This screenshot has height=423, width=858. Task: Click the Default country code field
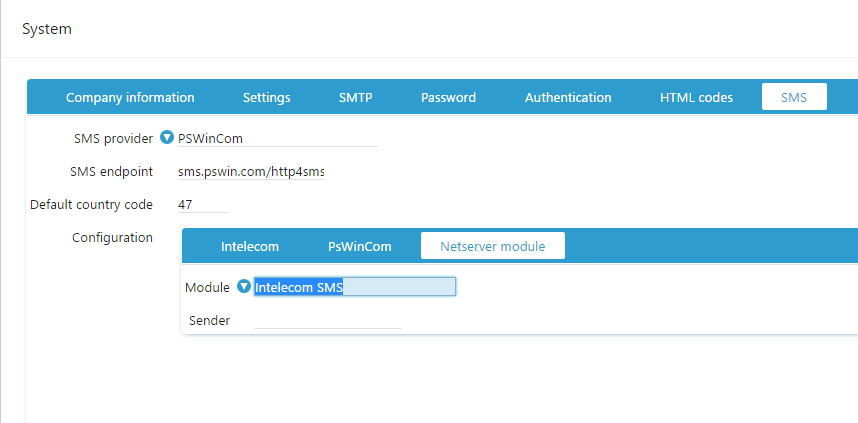click(202, 205)
